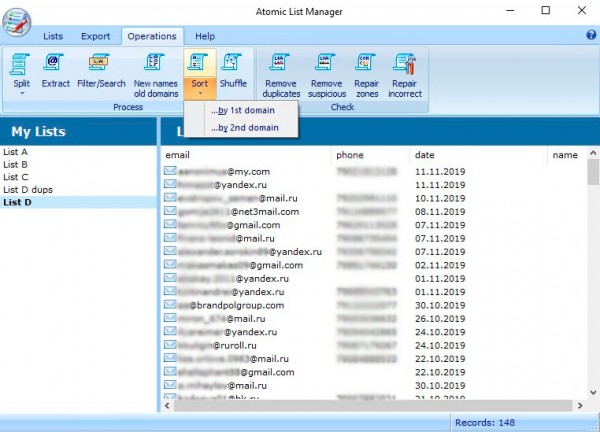Maximize the Atomic List Manager window
The width and height of the screenshot is (600, 432).
point(546,11)
